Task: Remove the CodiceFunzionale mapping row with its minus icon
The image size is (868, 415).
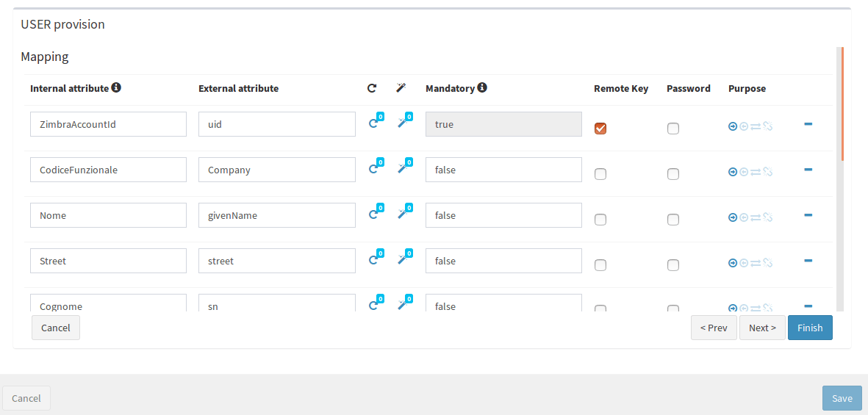Action: (808, 170)
